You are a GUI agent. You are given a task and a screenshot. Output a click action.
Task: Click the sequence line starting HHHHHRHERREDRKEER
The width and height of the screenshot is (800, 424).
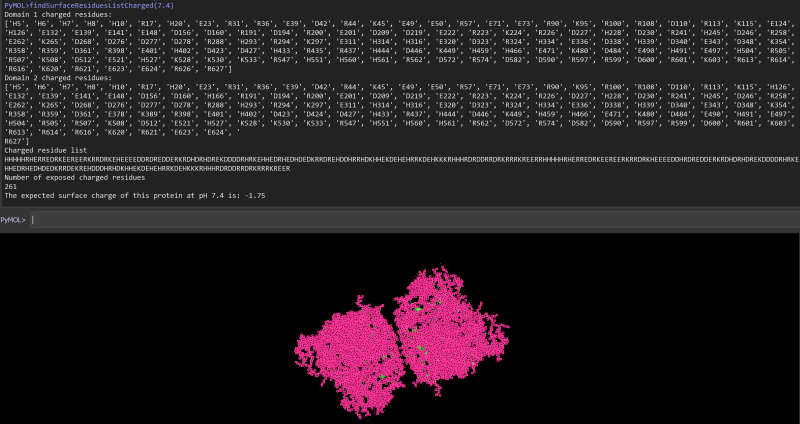[402, 159]
